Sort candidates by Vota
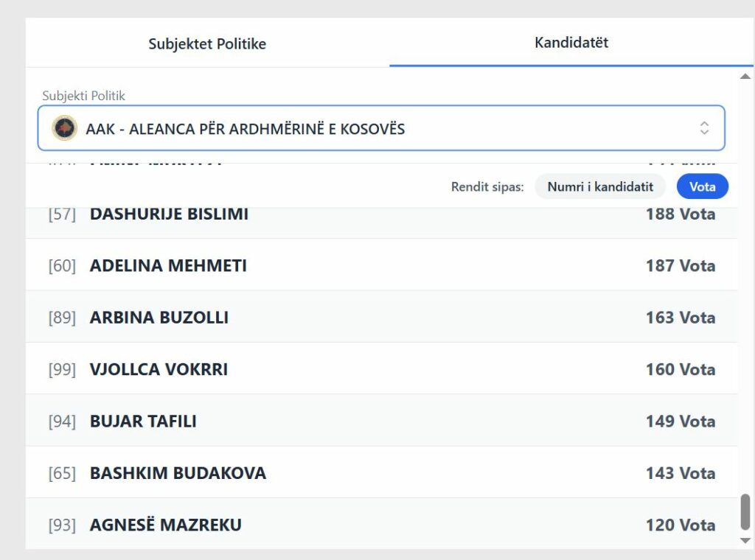 [x=702, y=186]
